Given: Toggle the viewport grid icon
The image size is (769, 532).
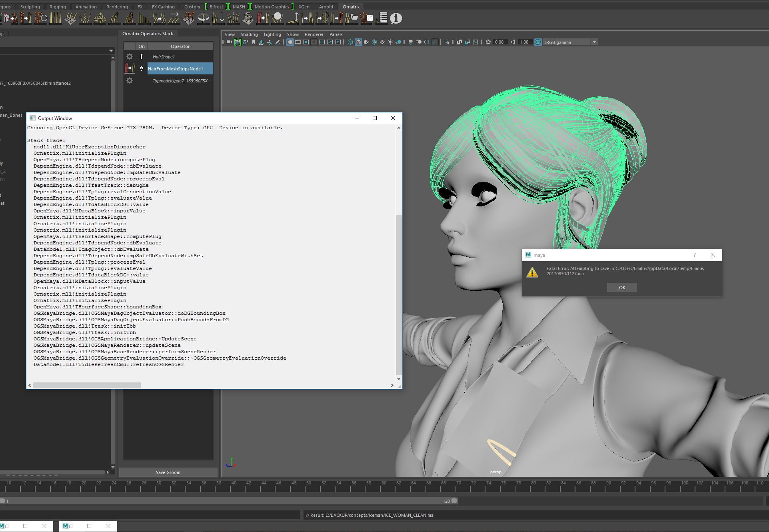Looking at the screenshot, I should pyautogui.click(x=290, y=42).
